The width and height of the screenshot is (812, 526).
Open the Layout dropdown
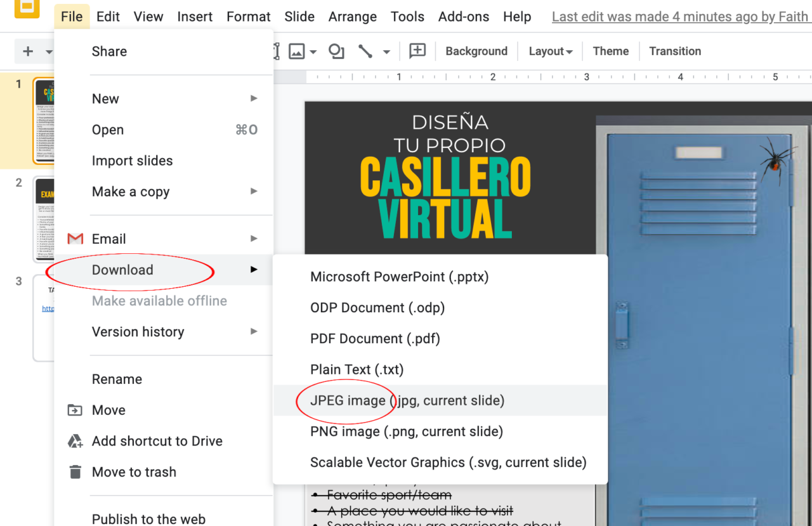pyautogui.click(x=551, y=51)
